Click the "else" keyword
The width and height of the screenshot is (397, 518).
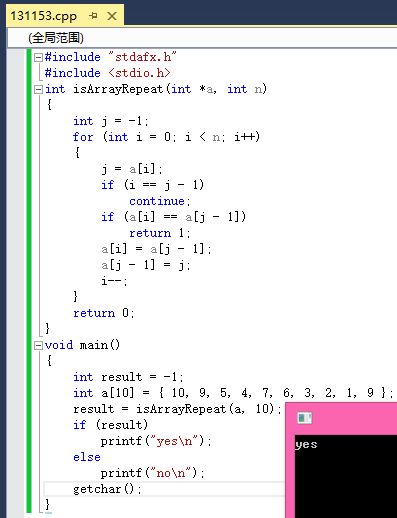pos(87,457)
